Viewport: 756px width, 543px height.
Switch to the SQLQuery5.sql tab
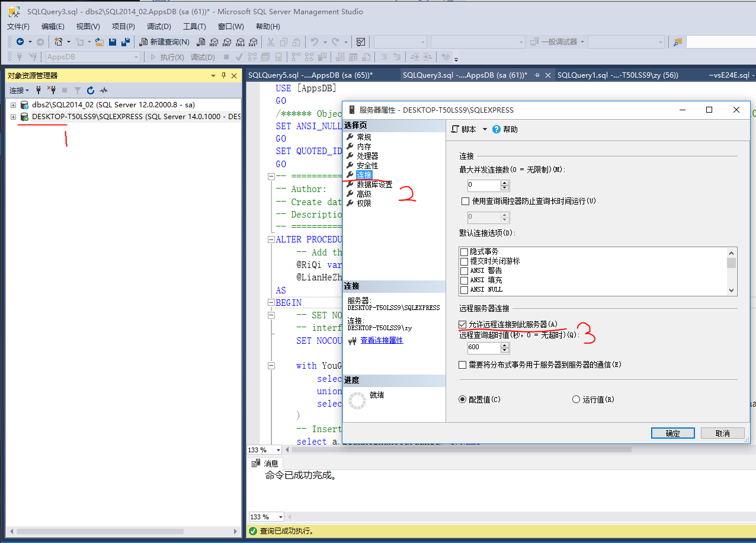coord(310,75)
